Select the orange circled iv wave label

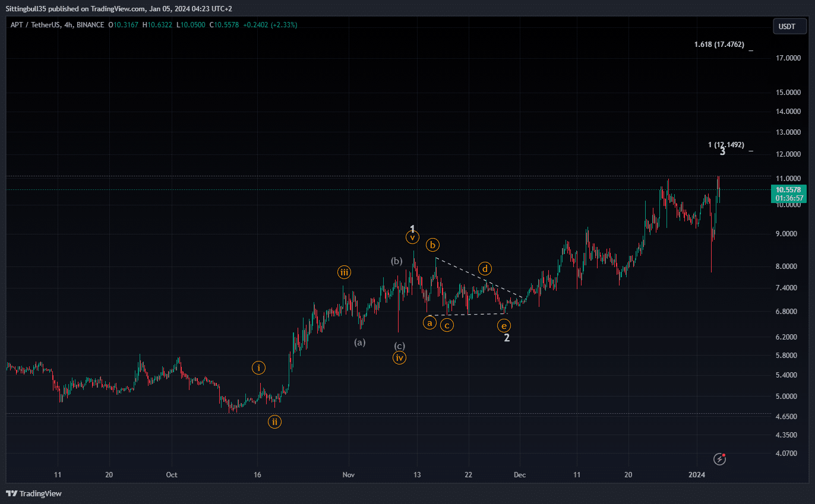[399, 357]
